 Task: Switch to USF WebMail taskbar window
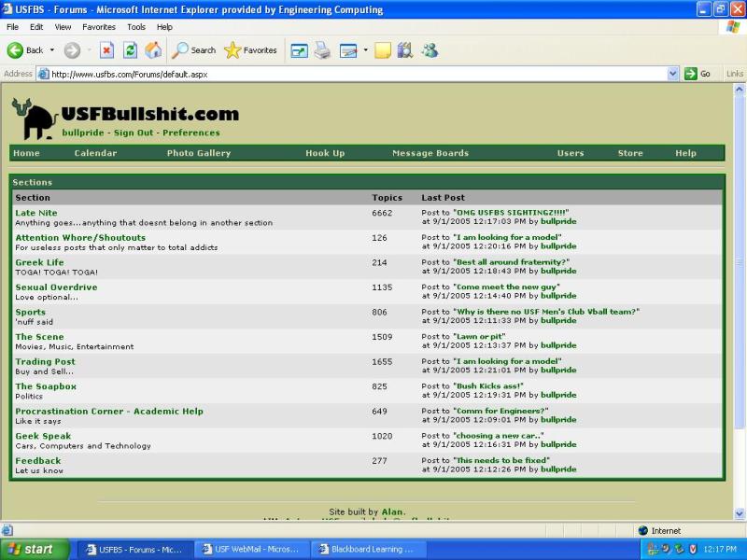coord(251,549)
